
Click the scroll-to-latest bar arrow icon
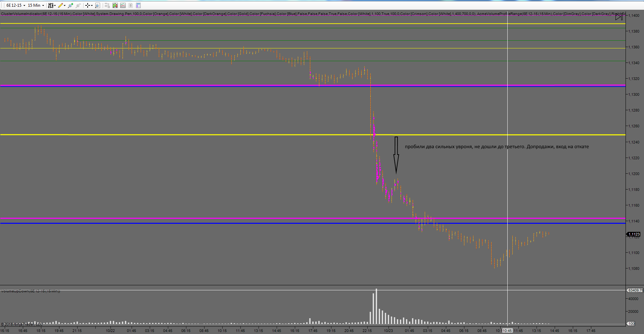pos(619,16)
